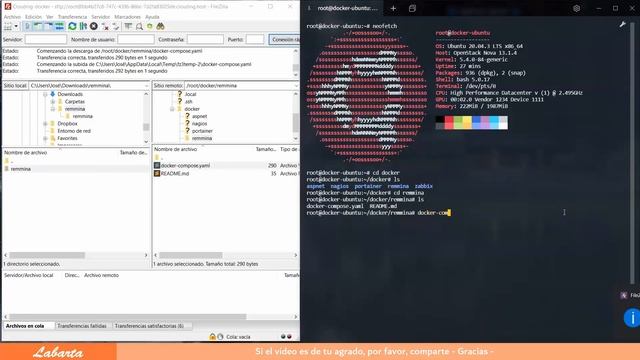The height and width of the screenshot is (360, 640).
Task: Collapse the local remmina folder node
Action: point(53,109)
